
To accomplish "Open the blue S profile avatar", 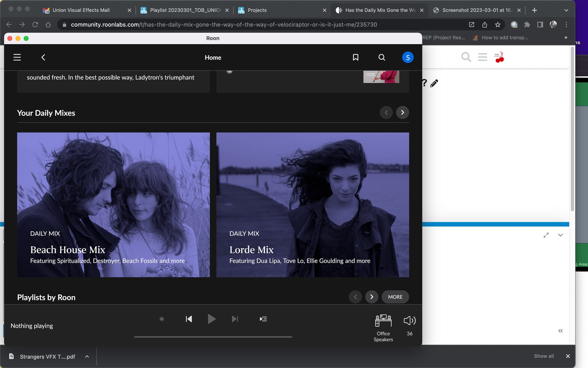I will pos(408,57).
